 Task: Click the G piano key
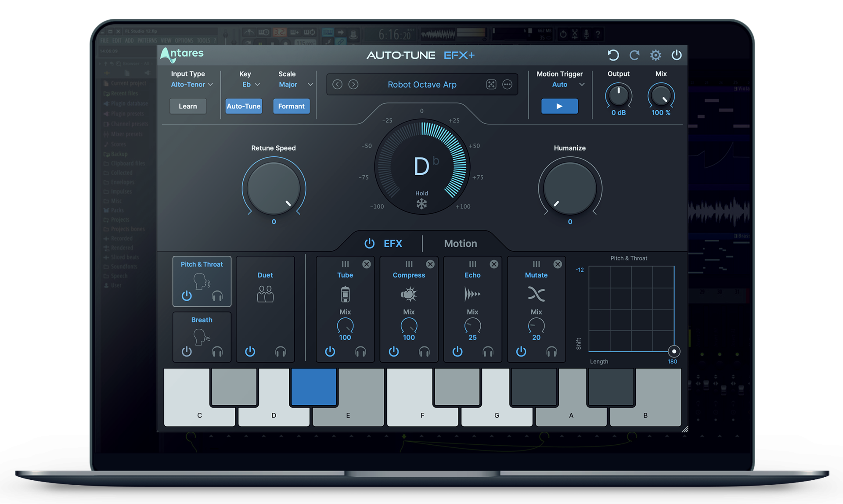pos(497,415)
